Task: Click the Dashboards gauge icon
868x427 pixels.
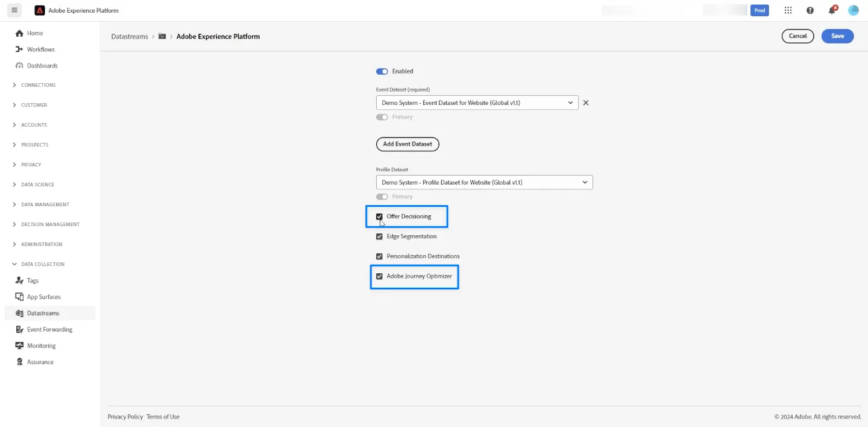Action: click(x=19, y=66)
